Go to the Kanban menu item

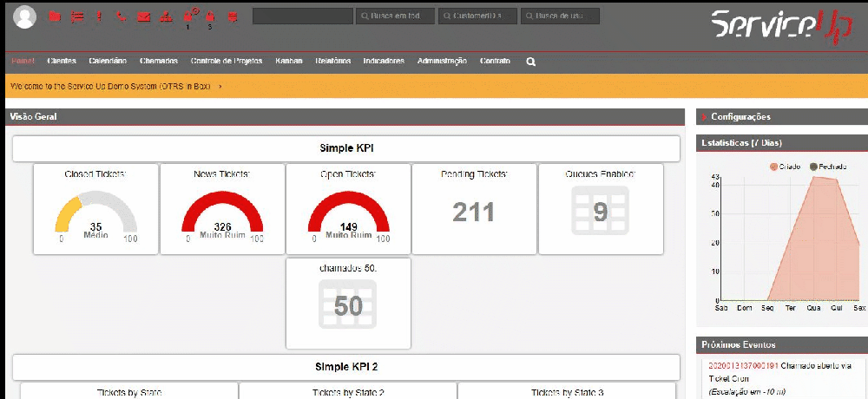point(288,62)
